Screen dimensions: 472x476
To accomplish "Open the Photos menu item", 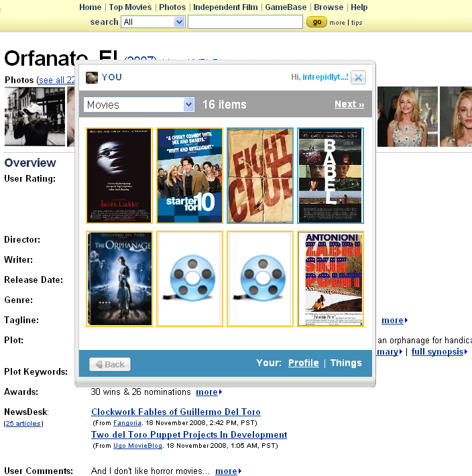I will coord(172,7).
